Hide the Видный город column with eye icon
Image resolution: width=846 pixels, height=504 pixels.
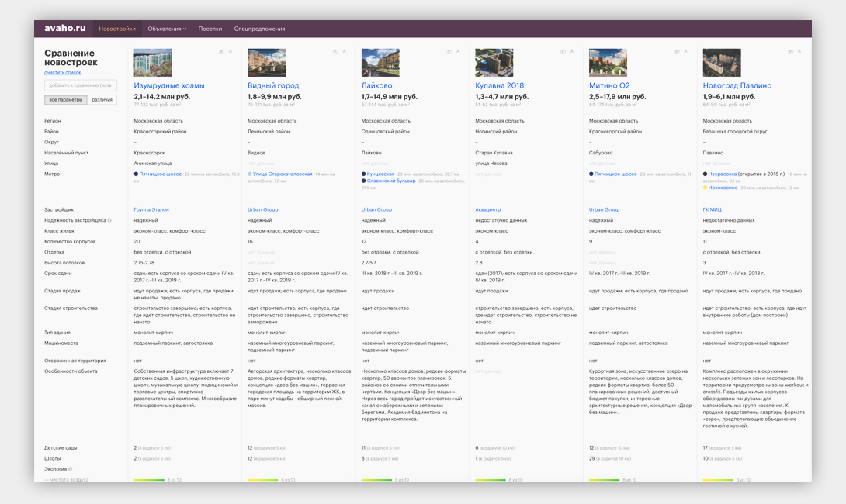(335, 52)
